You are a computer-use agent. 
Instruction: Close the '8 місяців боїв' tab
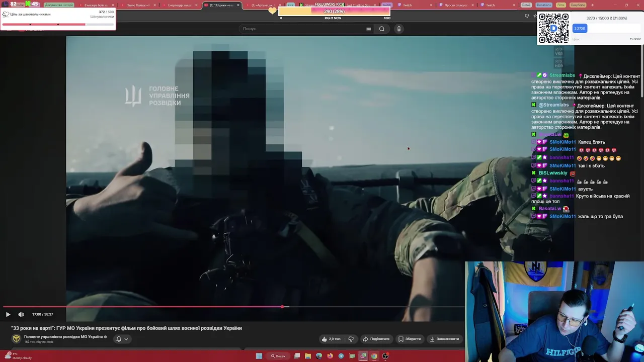(x=113, y=5)
